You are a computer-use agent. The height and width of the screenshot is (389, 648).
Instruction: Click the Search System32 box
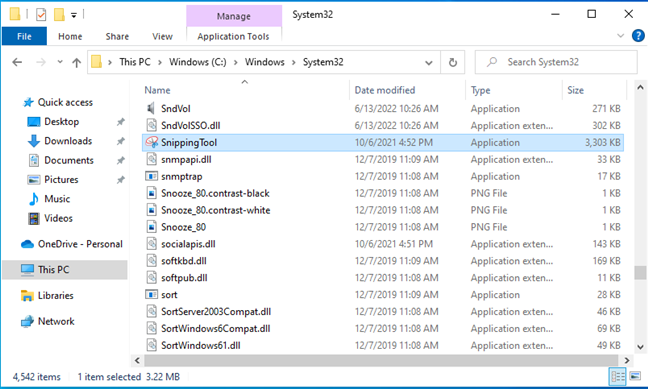point(556,62)
